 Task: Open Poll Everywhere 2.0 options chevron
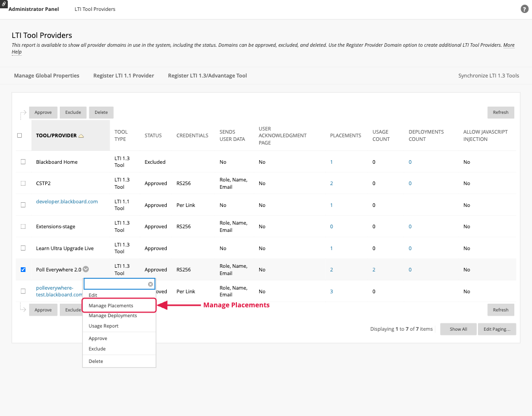(86, 269)
